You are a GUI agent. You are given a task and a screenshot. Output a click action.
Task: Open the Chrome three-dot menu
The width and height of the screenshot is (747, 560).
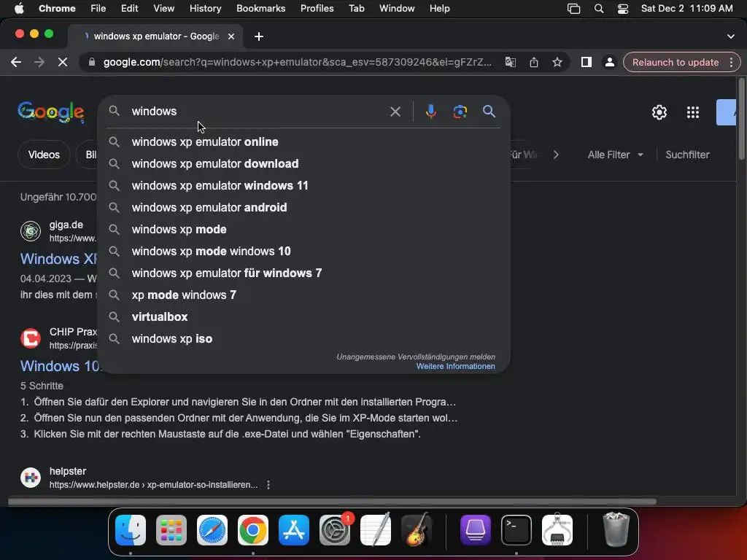pos(731,63)
